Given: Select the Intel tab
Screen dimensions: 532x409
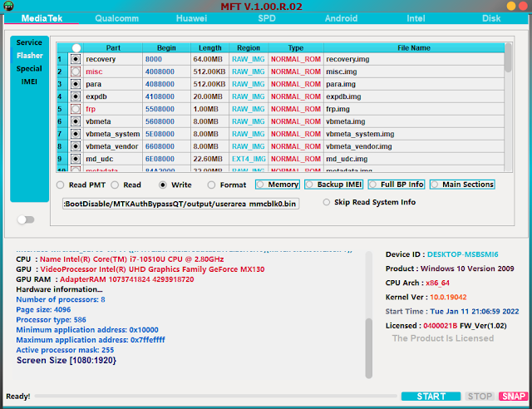Looking at the screenshot, I should [416, 18].
